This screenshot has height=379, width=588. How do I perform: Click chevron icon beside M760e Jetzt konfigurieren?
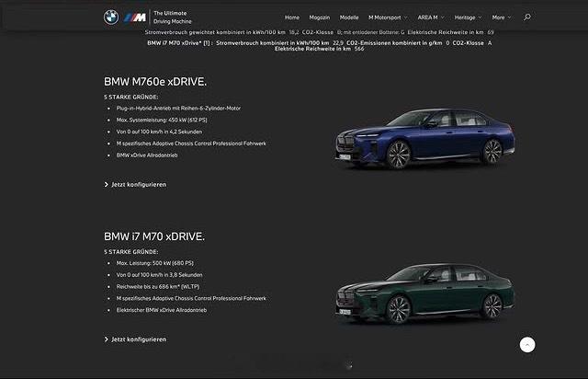point(107,184)
